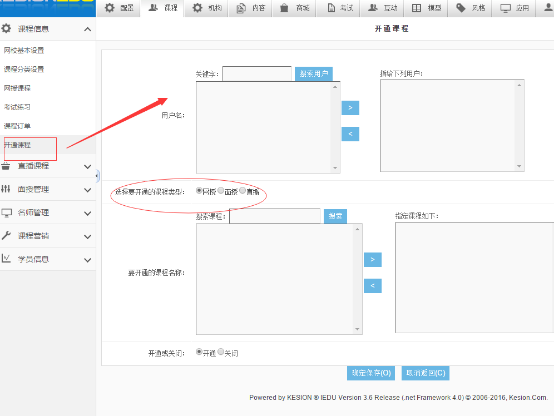The width and height of the screenshot is (554, 416).
Task: Expand the wrench-icon sidebar section chevron
Action: (x=88, y=236)
